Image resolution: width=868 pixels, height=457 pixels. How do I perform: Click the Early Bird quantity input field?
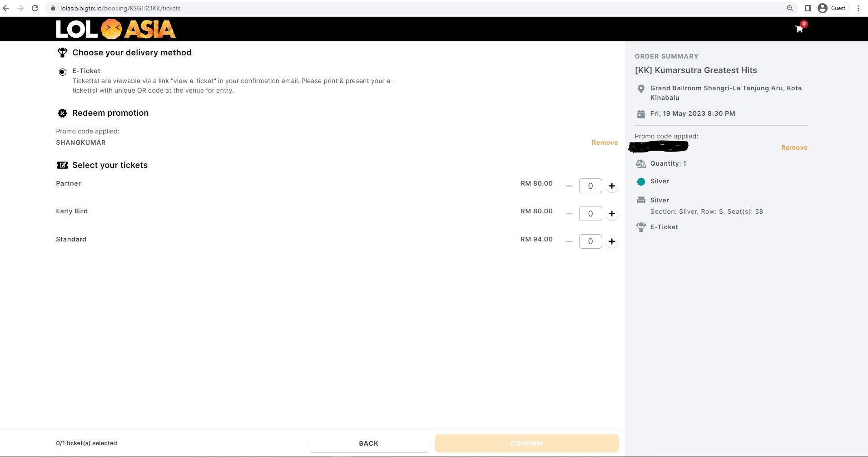[x=590, y=214]
